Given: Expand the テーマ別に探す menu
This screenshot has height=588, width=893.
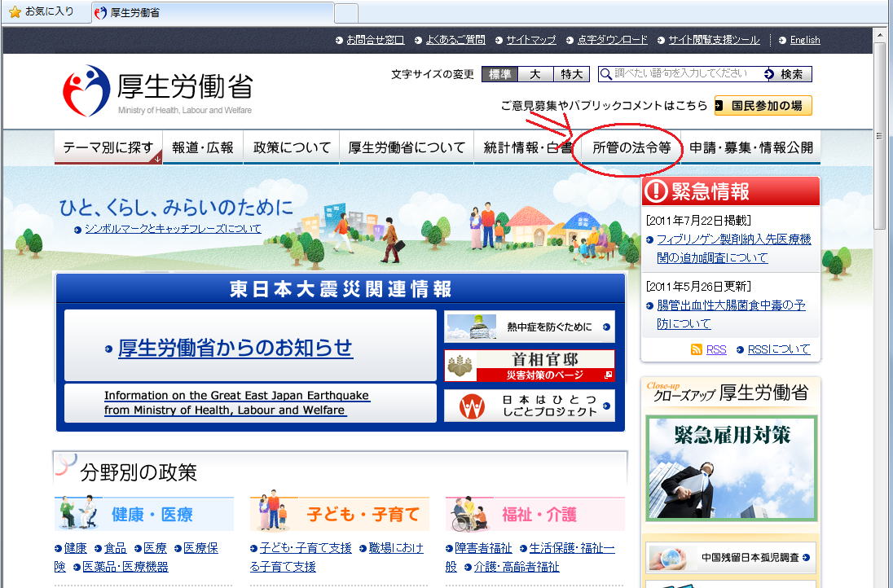Looking at the screenshot, I should [108, 148].
